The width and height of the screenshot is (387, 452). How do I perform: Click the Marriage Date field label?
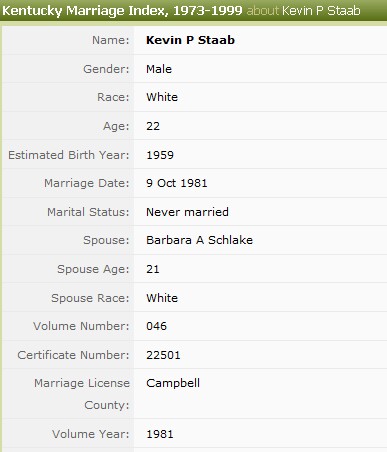tap(87, 183)
